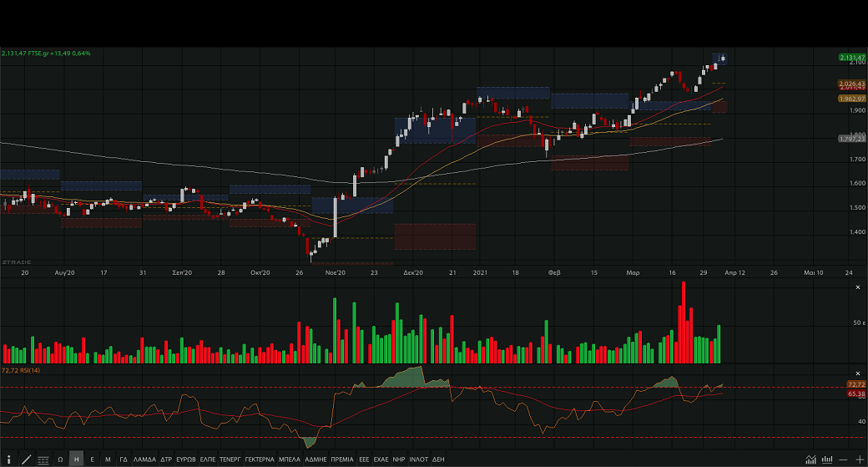Load the ΝΗΡ symbol chart
Screen dimensions: 868x467
(x=399, y=459)
